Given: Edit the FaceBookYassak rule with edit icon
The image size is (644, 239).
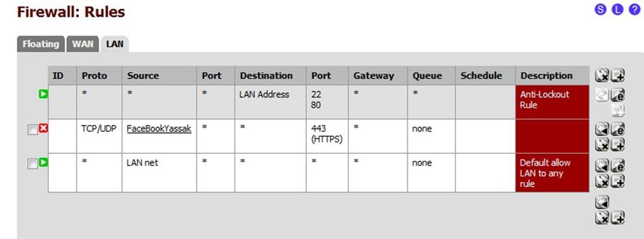Looking at the screenshot, I should click(617, 129).
